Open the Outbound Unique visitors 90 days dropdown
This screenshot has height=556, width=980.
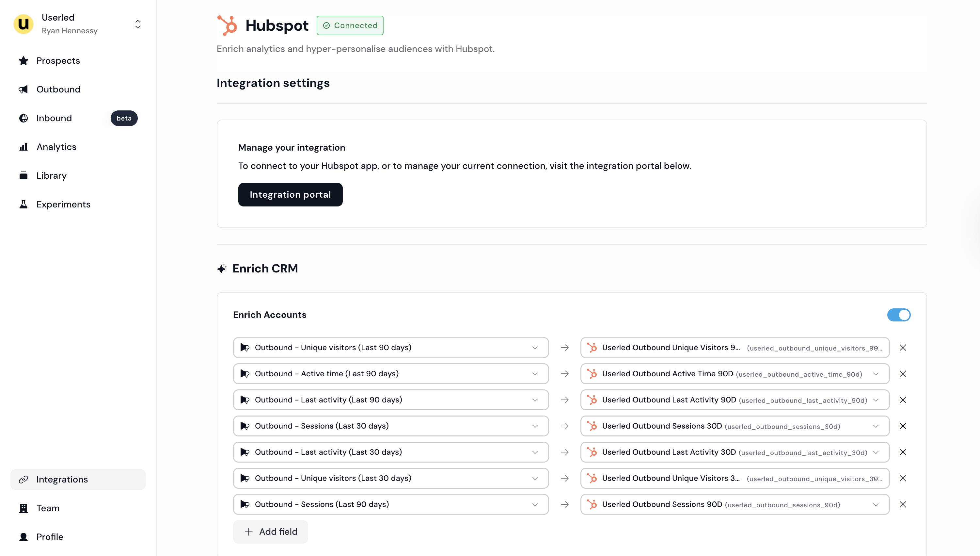pyautogui.click(x=391, y=348)
